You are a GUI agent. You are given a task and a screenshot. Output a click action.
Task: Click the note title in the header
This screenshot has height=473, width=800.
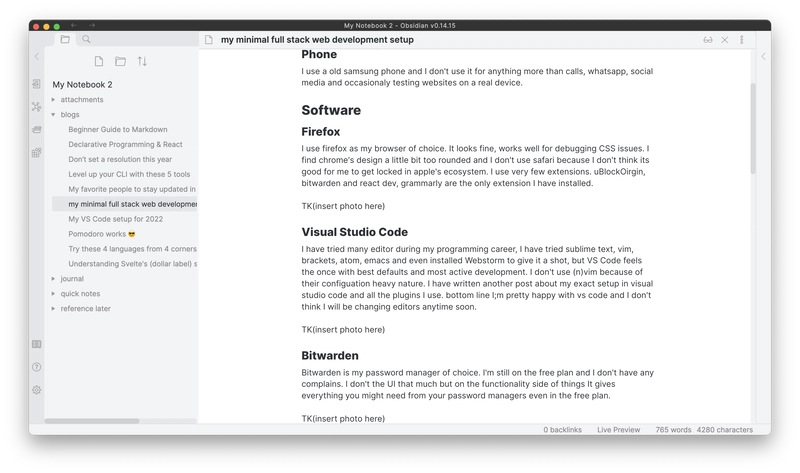317,40
